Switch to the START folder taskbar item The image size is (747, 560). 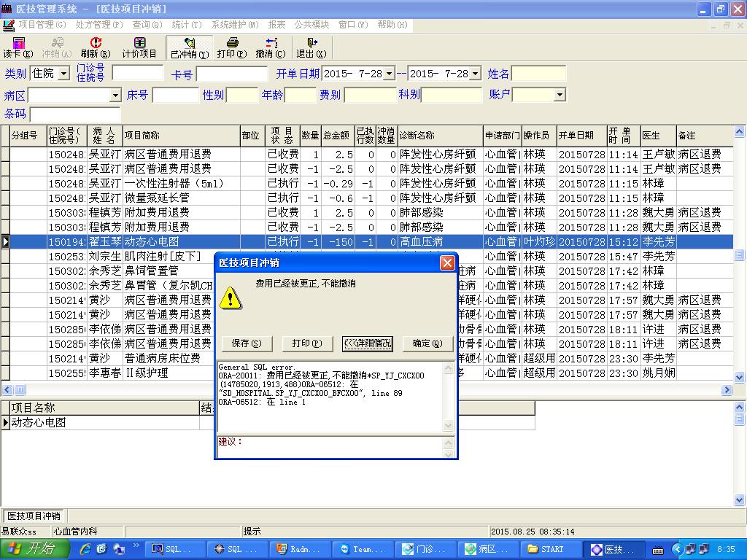(551, 549)
